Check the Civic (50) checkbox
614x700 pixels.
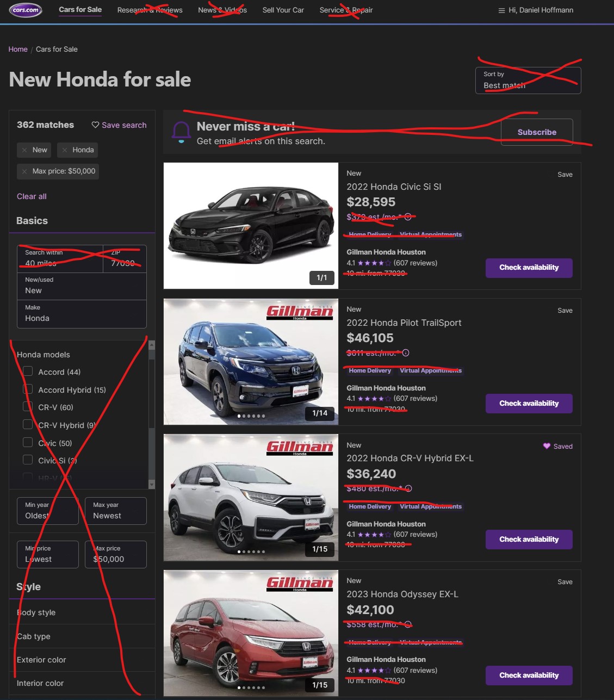coord(27,442)
